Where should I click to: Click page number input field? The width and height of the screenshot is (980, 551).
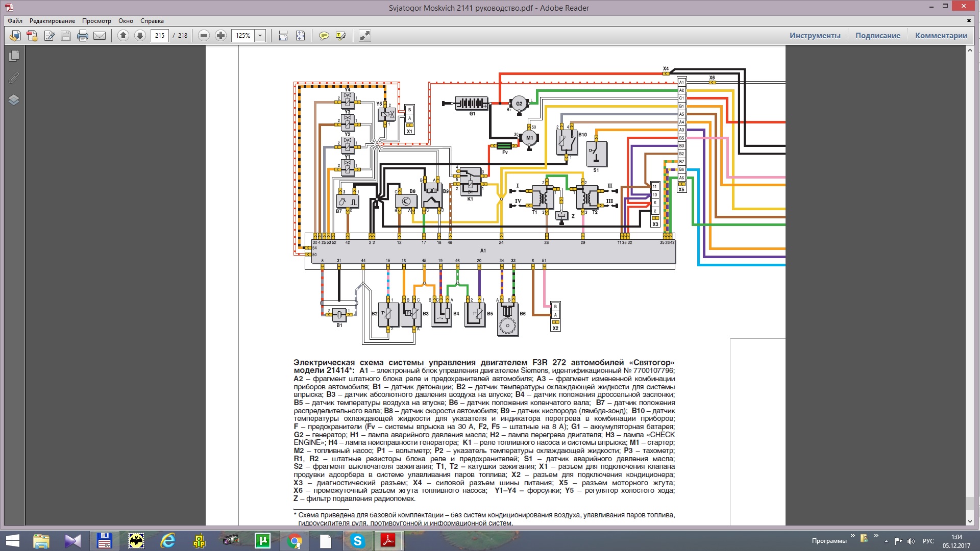pyautogui.click(x=160, y=36)
